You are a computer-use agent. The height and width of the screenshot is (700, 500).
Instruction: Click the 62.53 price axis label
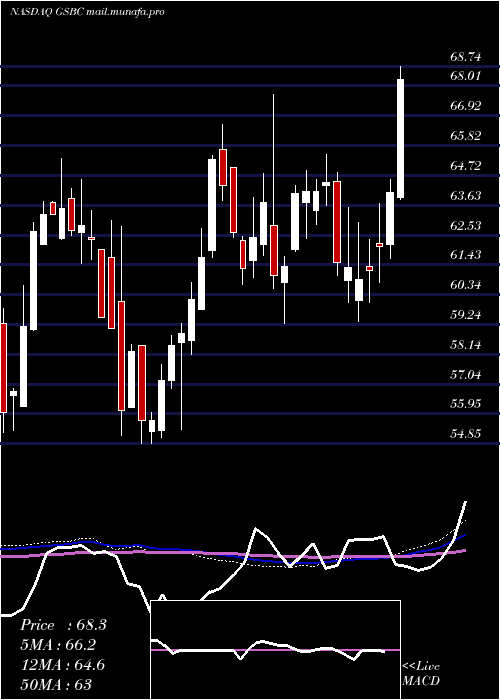point(466,225)
